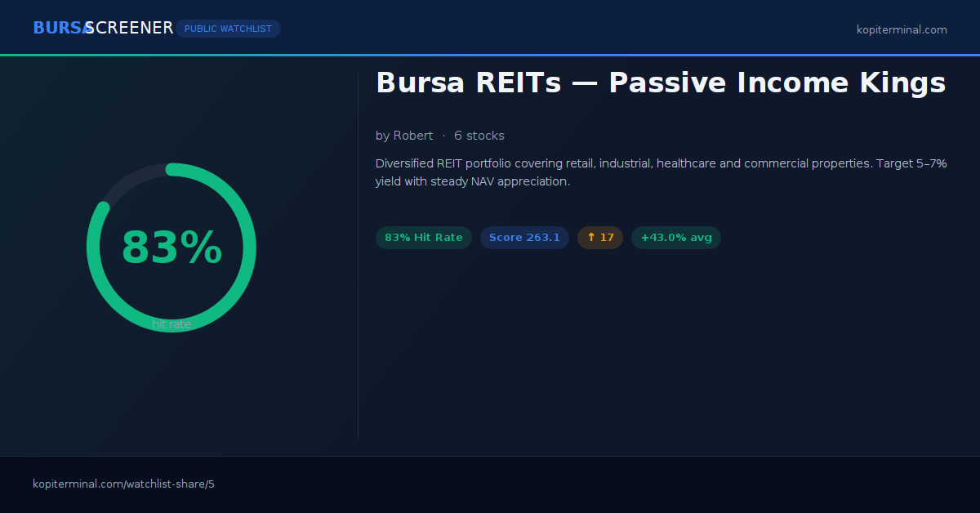
Task: Expand the description paragraph
Action: pos(661,172)
